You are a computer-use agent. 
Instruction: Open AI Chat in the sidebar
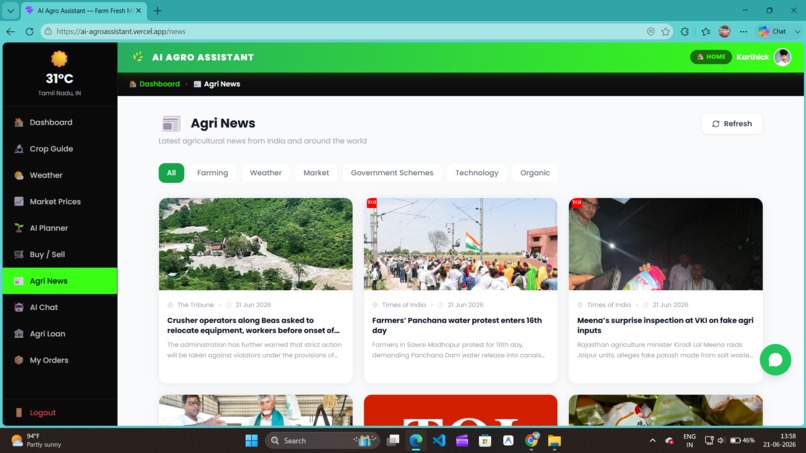(60, 307)
